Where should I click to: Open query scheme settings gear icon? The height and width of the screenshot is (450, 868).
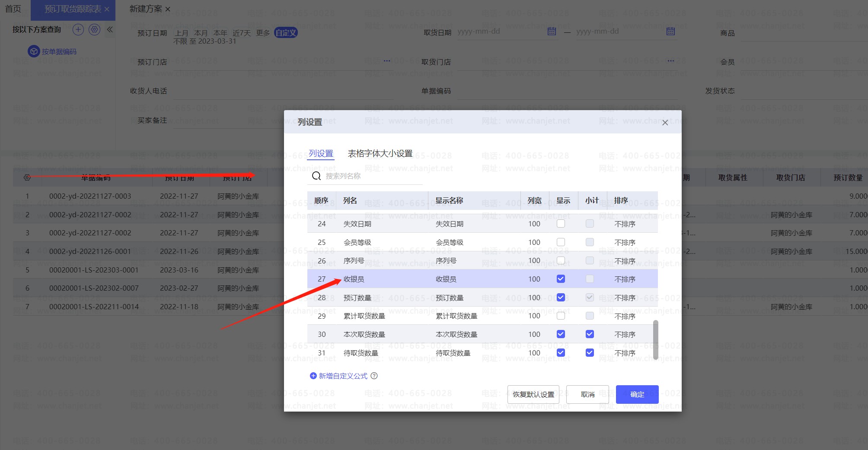[x=94, y=29]
